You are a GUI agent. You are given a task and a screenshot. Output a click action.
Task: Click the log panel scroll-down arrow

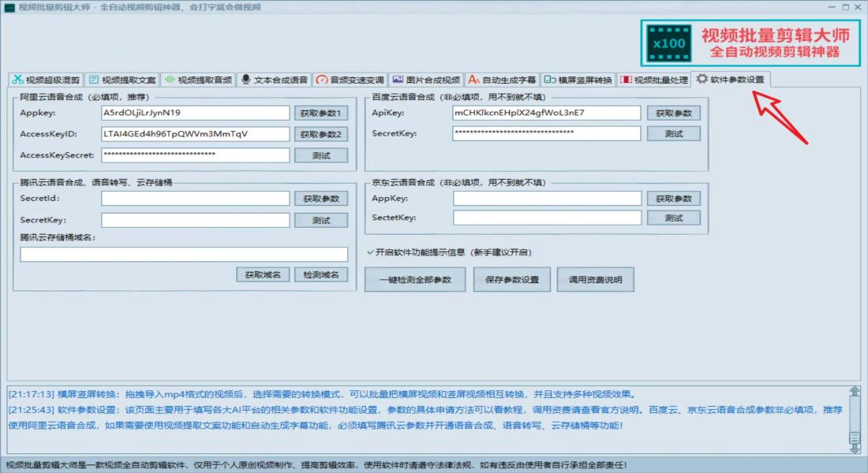point(855,448)
